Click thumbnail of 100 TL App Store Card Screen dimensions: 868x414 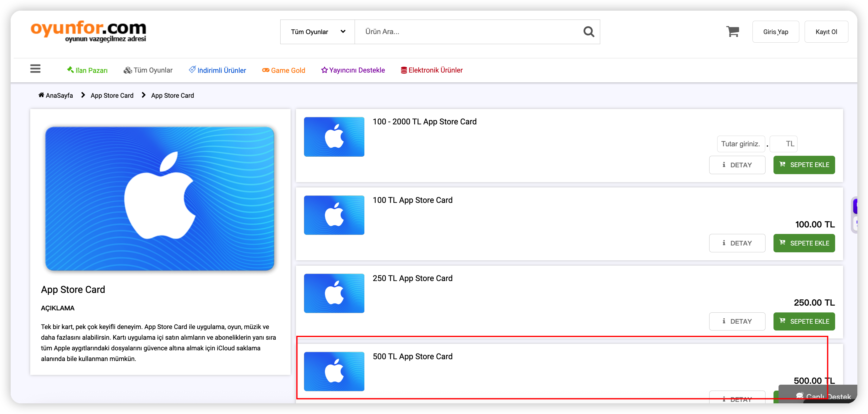(x=334, y=215)
